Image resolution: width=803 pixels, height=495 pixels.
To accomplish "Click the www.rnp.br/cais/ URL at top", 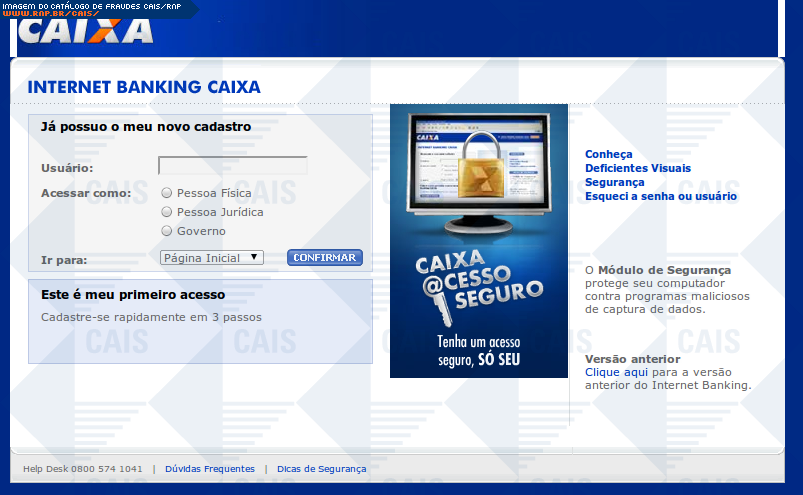I will 43,14.
